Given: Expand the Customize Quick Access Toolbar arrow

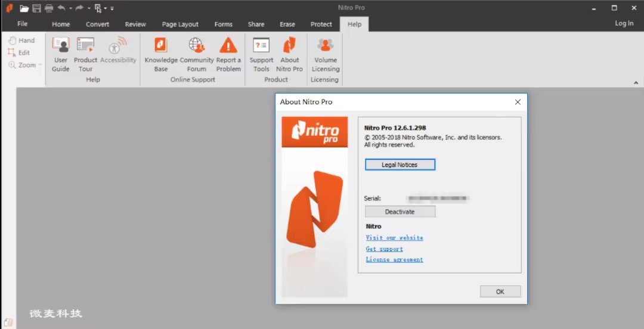Looking at the screenshot, I should 112,8.
